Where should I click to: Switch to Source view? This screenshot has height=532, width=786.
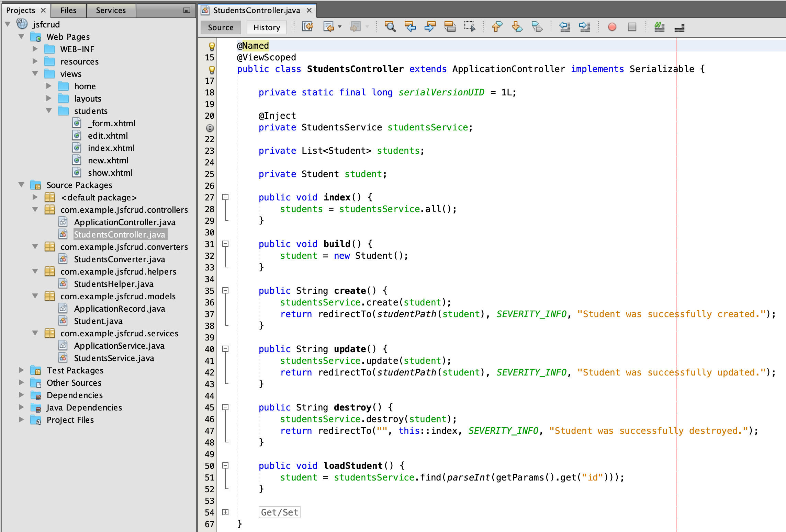coord(221,27)
